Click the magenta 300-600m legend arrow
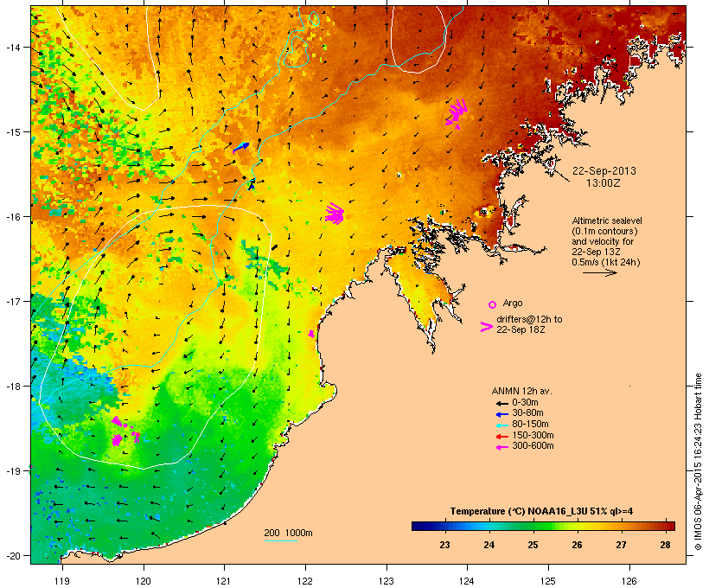 click(502, 447)
